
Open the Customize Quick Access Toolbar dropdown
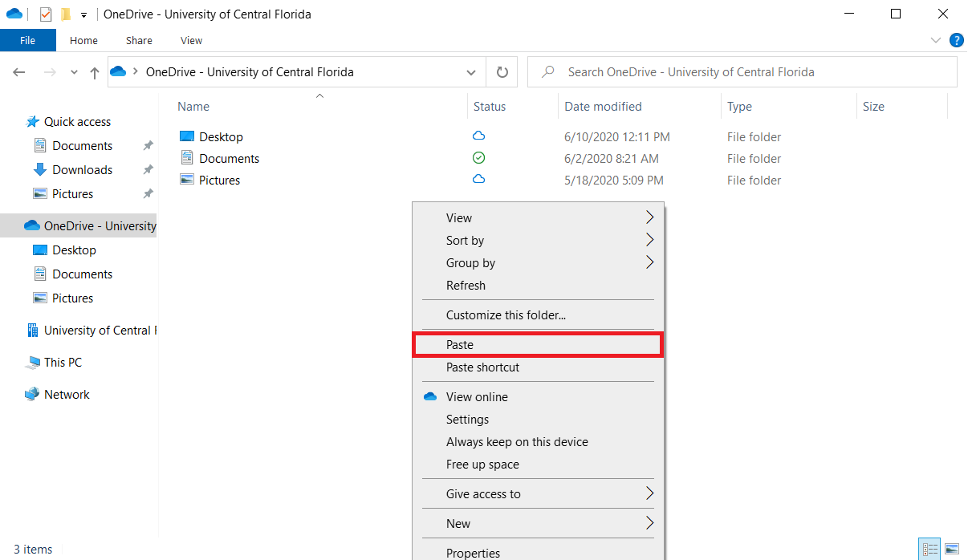pyautogui.click(x=83, y=15)
